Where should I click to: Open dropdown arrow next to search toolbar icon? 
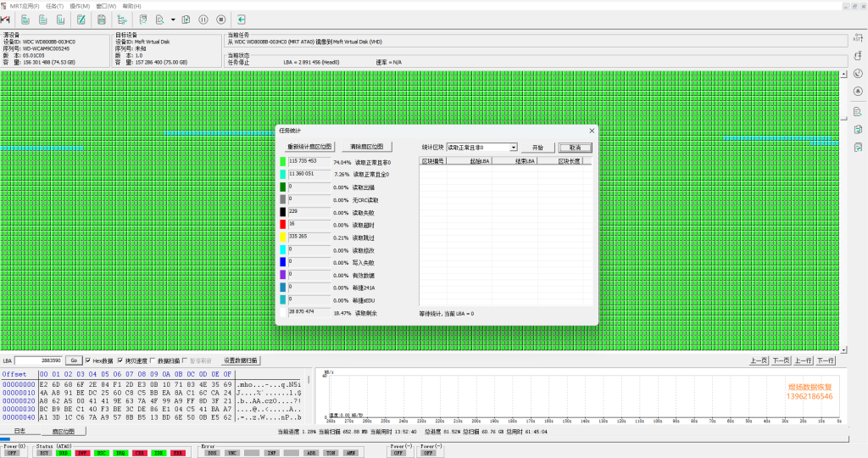click(x=173, y=20)
